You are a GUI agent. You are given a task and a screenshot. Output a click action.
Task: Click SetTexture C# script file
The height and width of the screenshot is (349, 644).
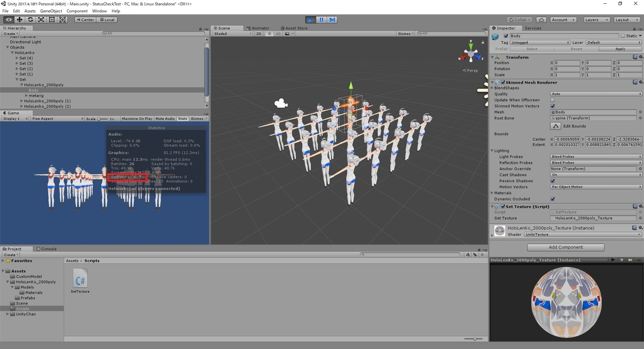[80, 280]
